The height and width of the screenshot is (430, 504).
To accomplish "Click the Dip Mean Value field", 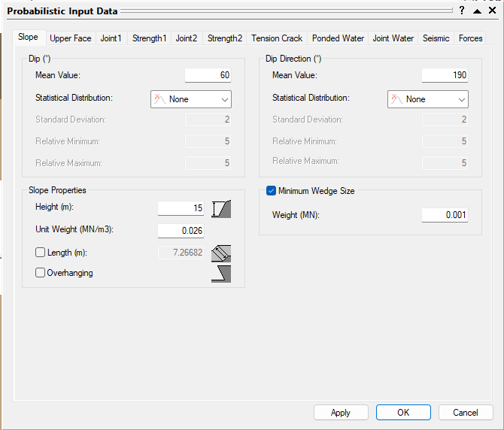I will coord(208,75).
